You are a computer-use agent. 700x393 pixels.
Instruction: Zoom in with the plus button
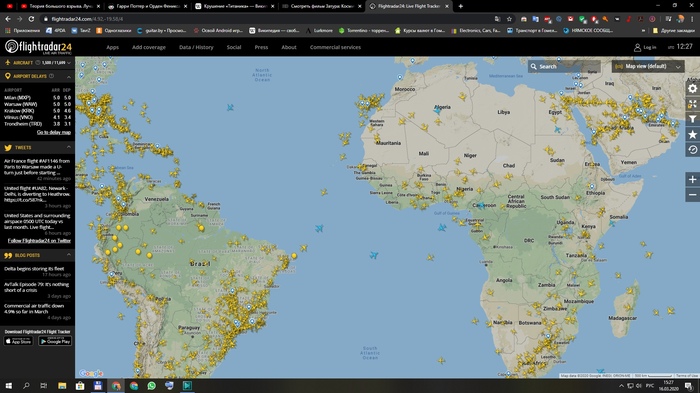point(692,180)
